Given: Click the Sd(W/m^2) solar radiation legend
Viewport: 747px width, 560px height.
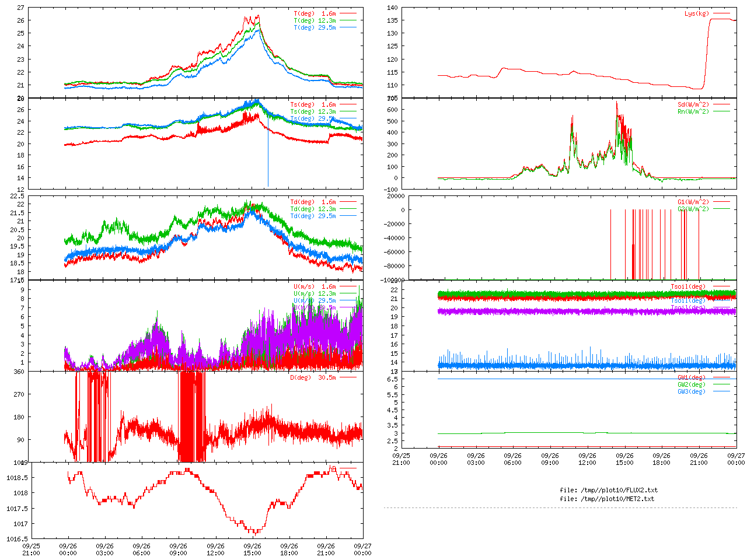Looking at the screenshot, I should [x=693, y=105].
